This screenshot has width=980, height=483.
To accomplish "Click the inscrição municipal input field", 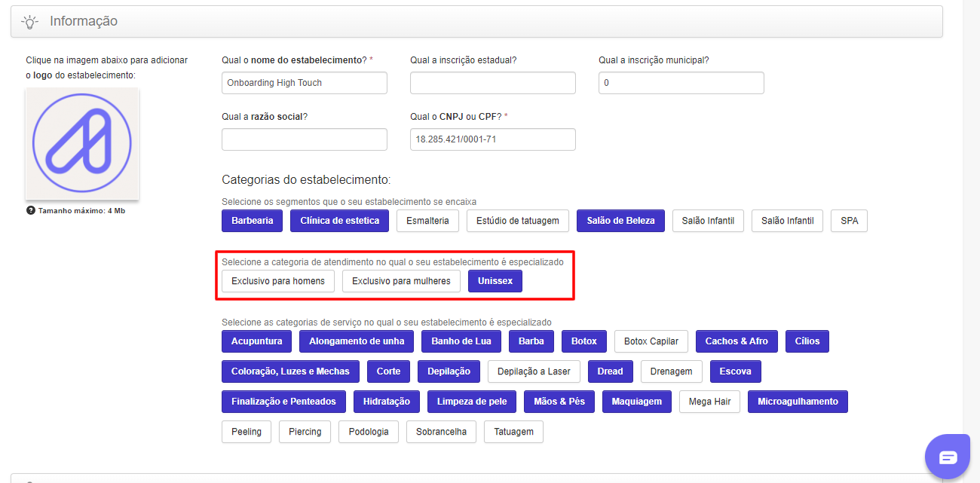I will click(x=681, y=83).
